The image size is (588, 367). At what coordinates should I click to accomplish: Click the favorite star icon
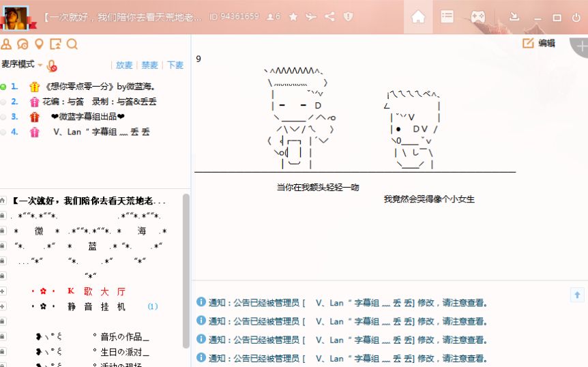[x=293, y=16]
